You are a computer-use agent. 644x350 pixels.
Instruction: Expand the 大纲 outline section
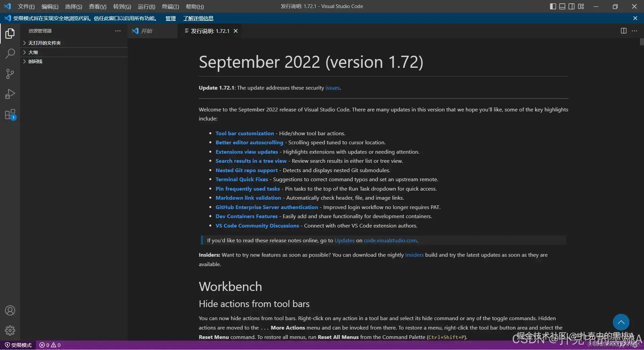(74, 52)
